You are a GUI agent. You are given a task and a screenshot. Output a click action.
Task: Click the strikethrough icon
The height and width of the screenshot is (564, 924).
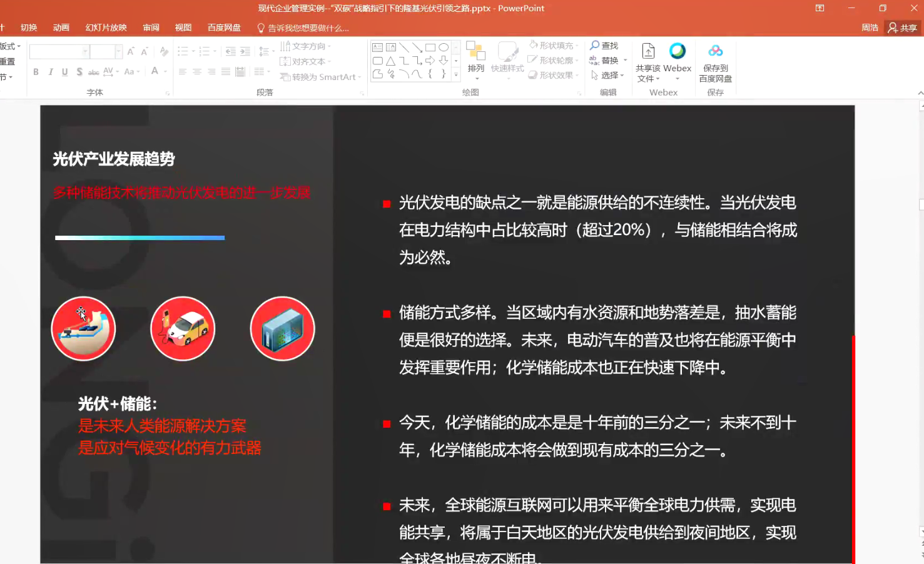pyautogui.click(x=93, y=72)
